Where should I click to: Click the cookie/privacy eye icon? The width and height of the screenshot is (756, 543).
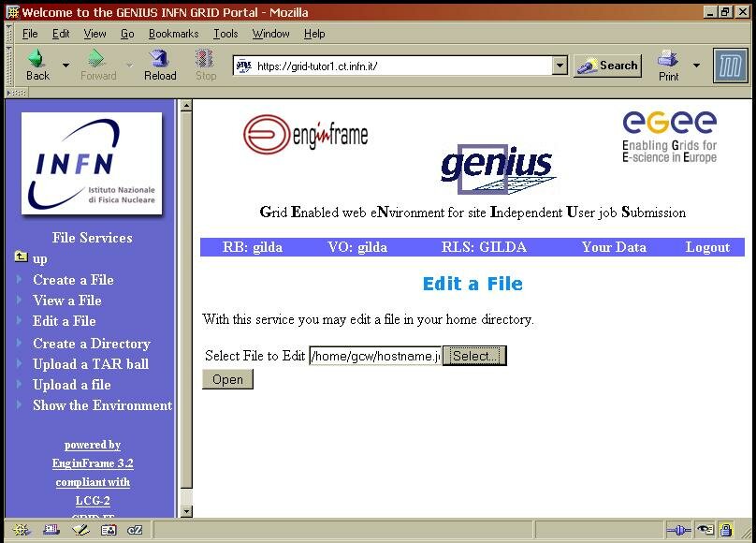tap(705, 531)
